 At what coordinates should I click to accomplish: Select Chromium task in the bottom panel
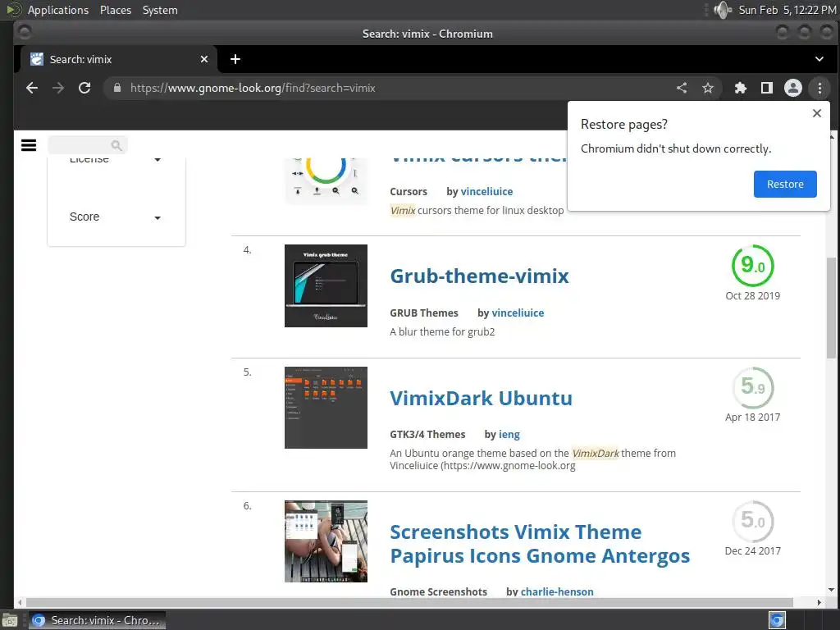(97, 620)
